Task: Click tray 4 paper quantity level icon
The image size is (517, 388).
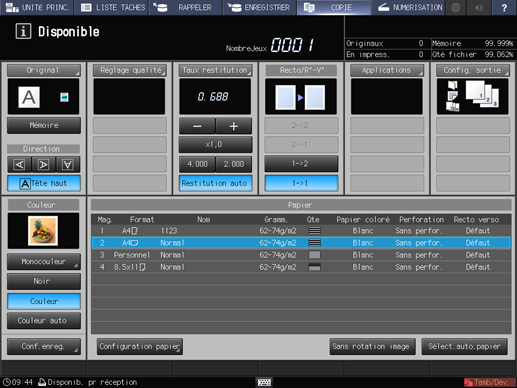Action: click(314, 267)
